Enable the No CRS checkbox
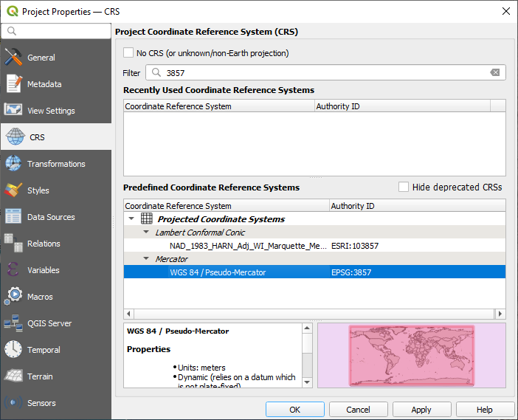 click(129, 53)
